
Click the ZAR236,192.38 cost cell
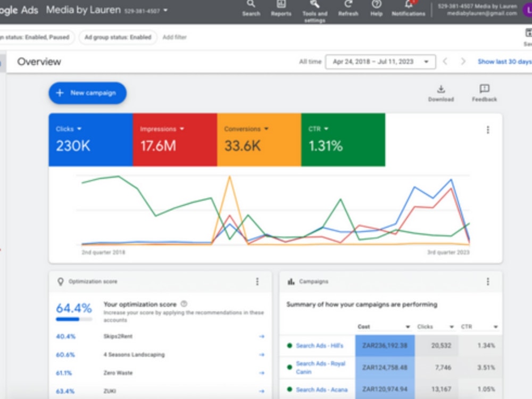tap(385, 345)
